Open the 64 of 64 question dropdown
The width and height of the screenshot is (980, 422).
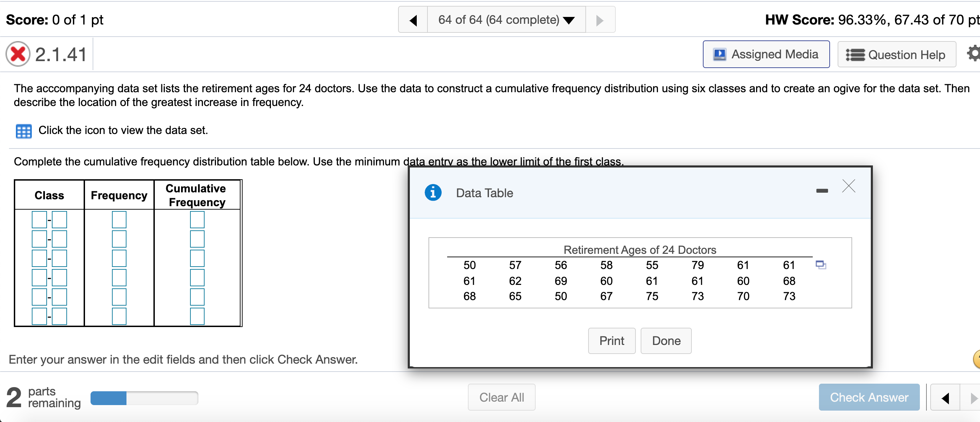coord(506,20)
